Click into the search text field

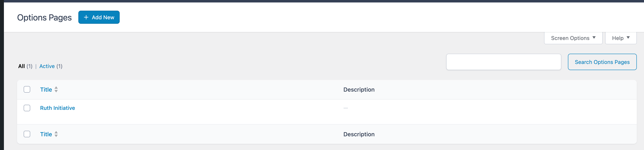point(504,62)
